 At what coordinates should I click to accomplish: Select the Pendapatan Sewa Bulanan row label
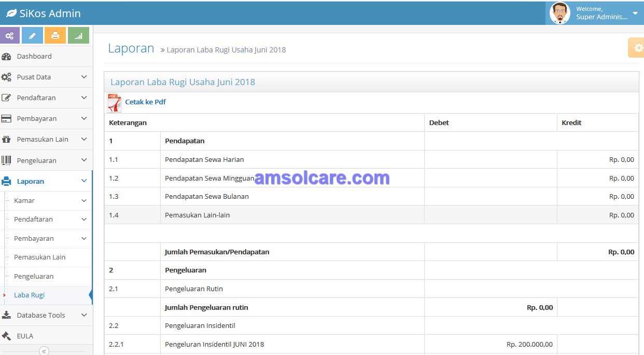[207, 197]
